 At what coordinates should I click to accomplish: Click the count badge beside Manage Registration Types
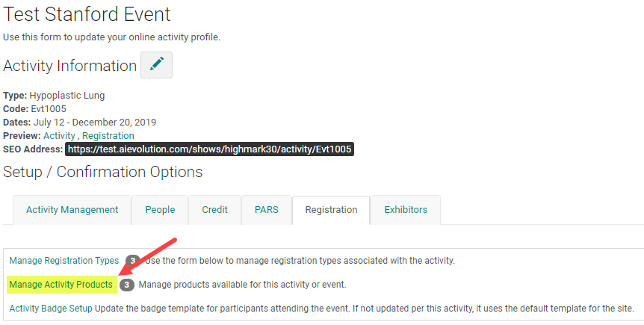click(133, 261)
